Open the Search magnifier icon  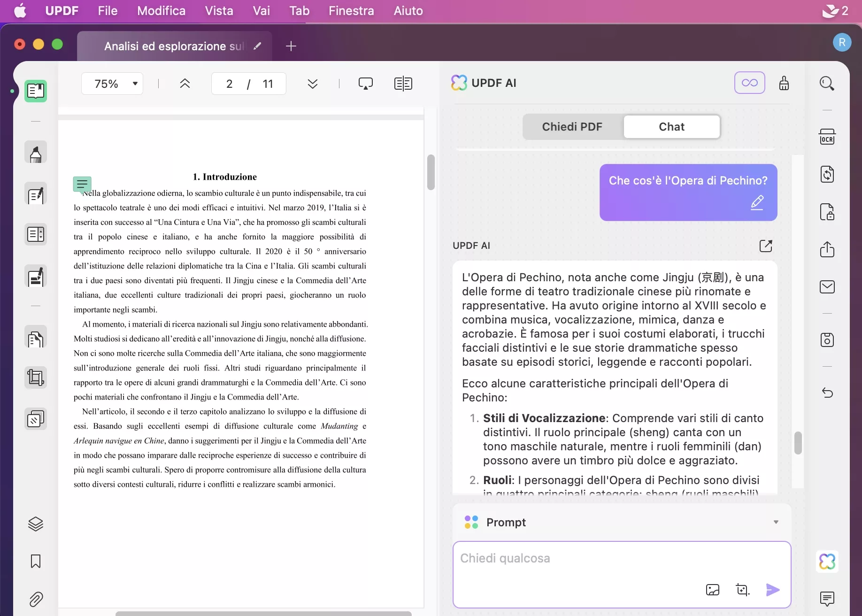(827, 84)
